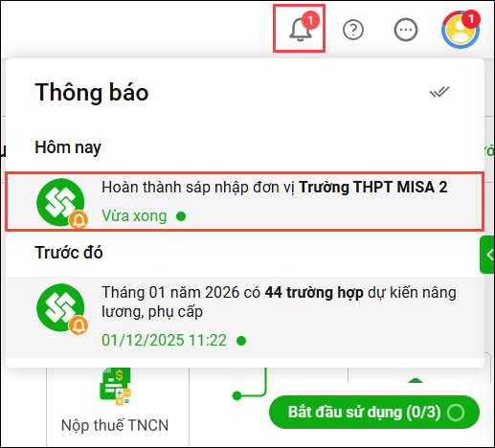Open the more options ellipsis icon
The image size is (495, 448).
tap(406, 30)
